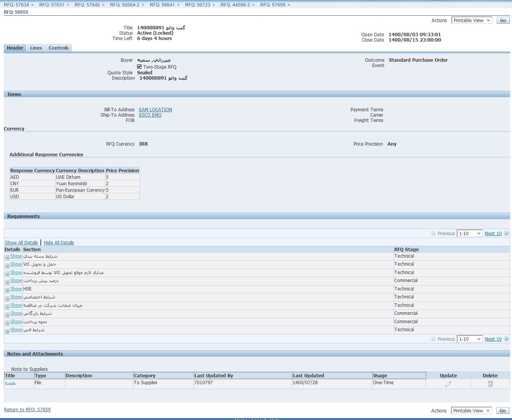Screen dimensions: 512x420
Task: Click the bottom Next arrow icon in Requirements
Action: coord(506,339)
